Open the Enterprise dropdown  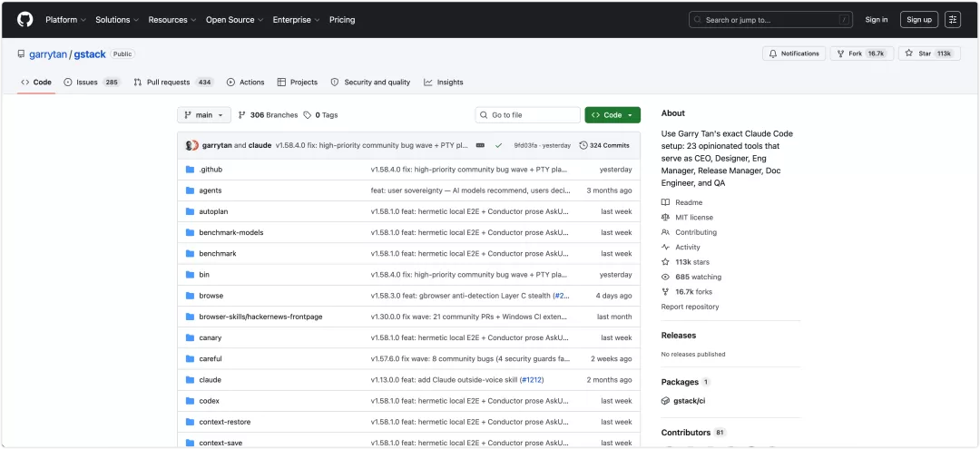[296, 20]
